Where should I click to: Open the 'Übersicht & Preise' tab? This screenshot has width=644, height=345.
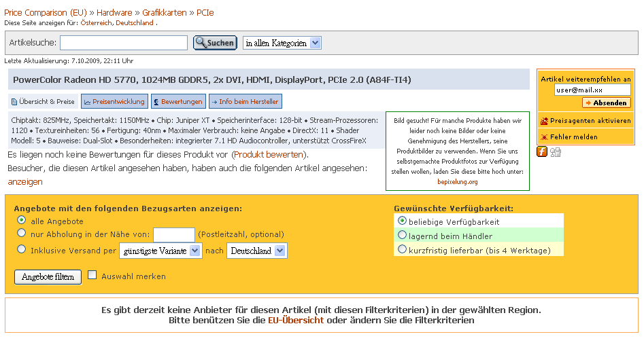pyautogui.click(x=43, y=102)
